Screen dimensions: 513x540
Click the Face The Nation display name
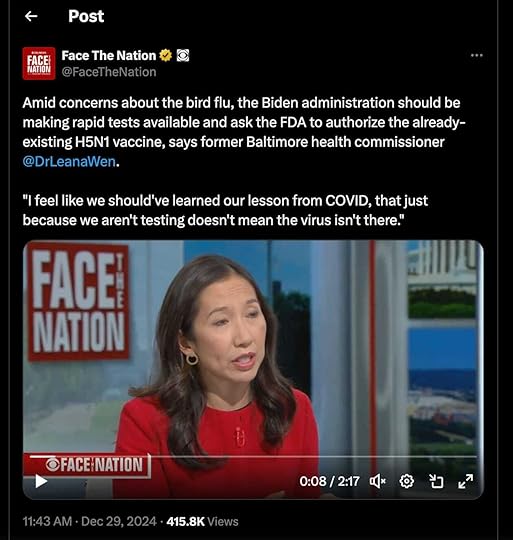(109, 55)
